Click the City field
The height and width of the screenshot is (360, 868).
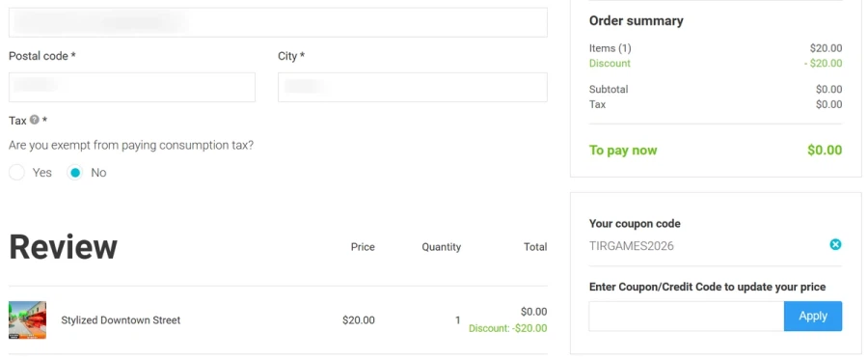pos(413,87)
